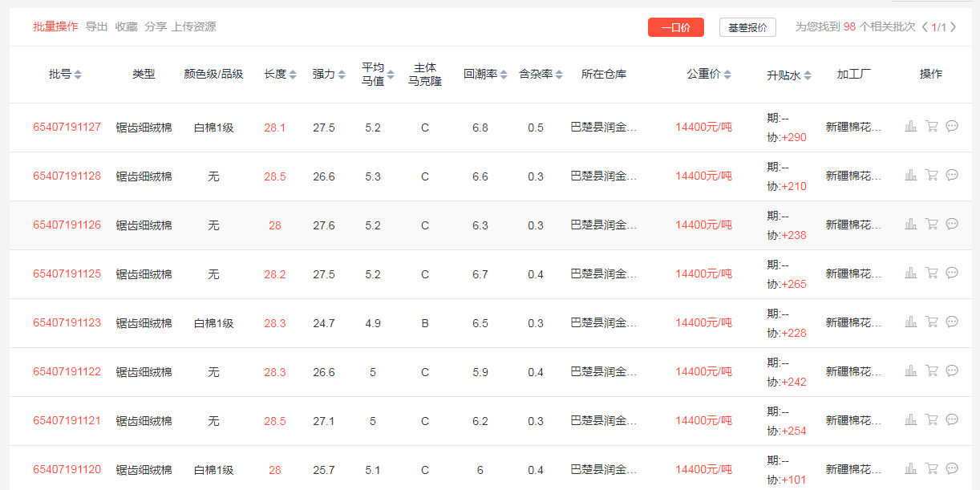This screenshot has width=980, height=490.
Task: View chart icon for batch 65407191123
Action: pyautogui.click(x=911, y=322)
